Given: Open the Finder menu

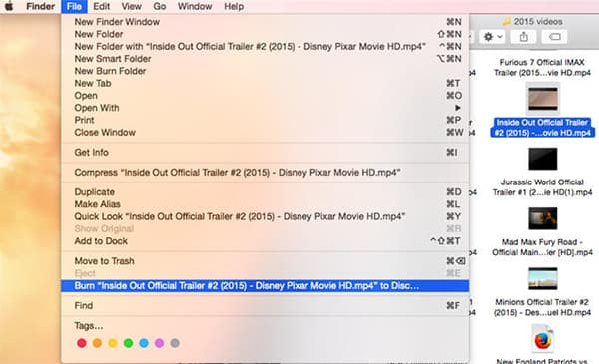Looking at the screenshot, I should tap(41, 7).
